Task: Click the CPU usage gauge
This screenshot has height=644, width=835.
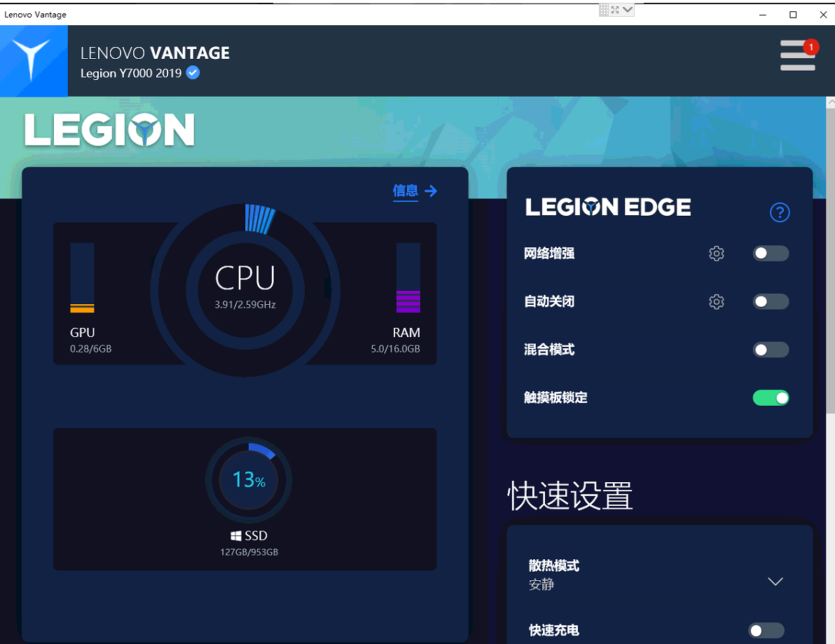Action: click(x=245, y=290)
